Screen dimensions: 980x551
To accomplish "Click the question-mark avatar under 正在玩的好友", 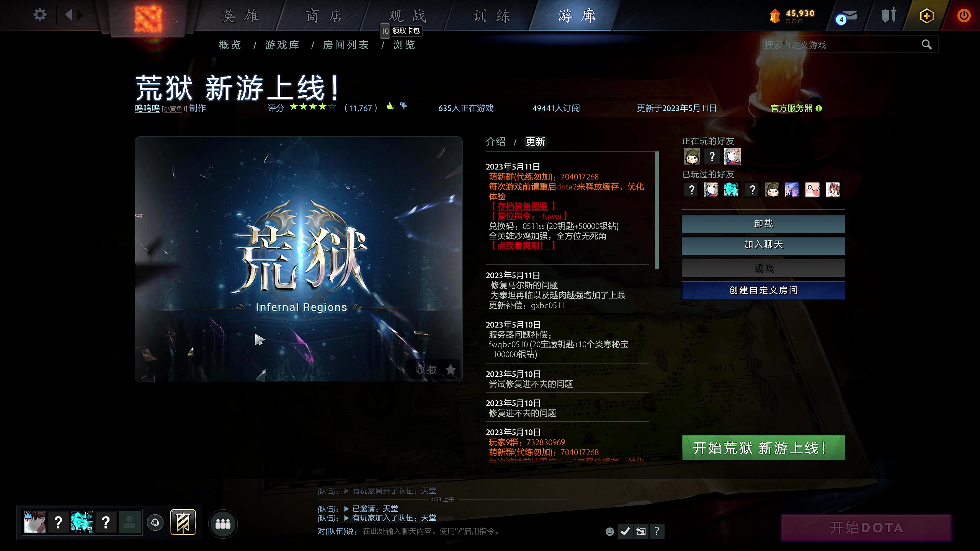I will point(712,156).
